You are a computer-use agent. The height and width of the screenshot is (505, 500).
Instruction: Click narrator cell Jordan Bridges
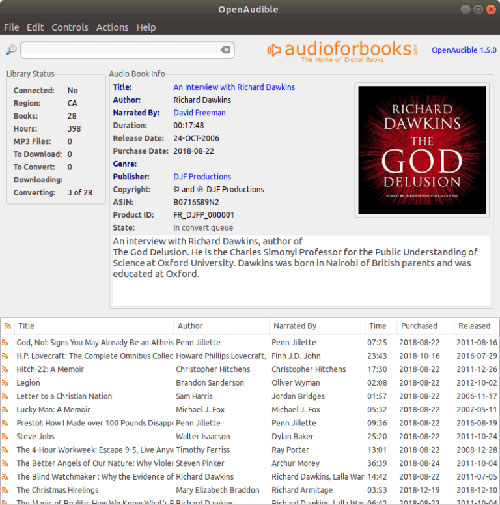pos(298,396)
